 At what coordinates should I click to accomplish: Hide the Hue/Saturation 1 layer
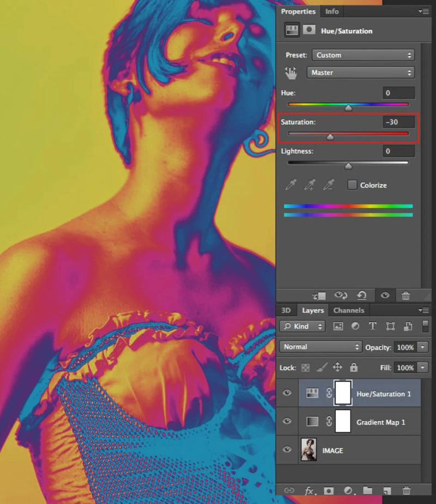287,393
